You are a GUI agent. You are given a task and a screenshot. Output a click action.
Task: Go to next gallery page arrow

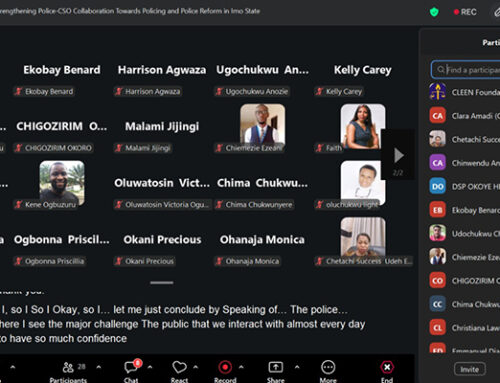tap(399, 155)
